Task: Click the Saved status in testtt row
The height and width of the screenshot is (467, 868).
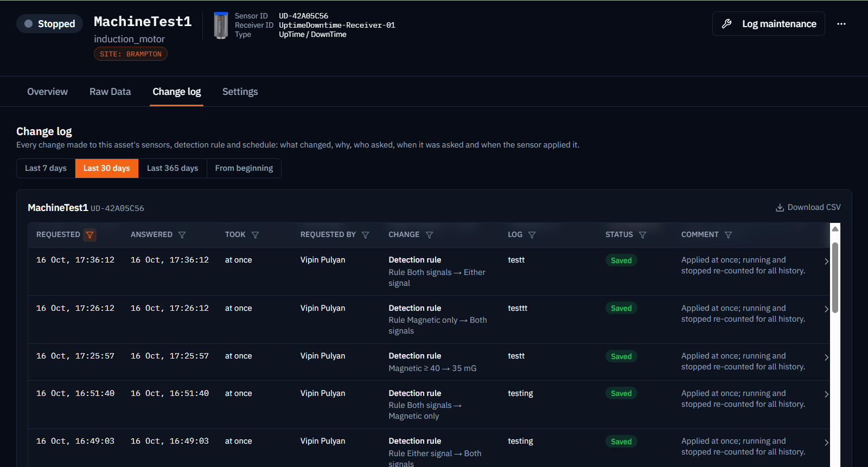Action: [621, 308]
